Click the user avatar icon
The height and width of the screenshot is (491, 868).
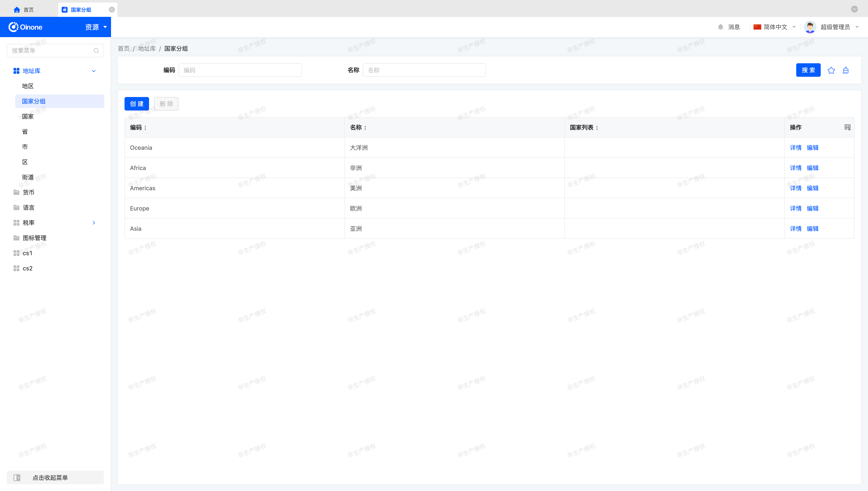[x=810, y=27]
